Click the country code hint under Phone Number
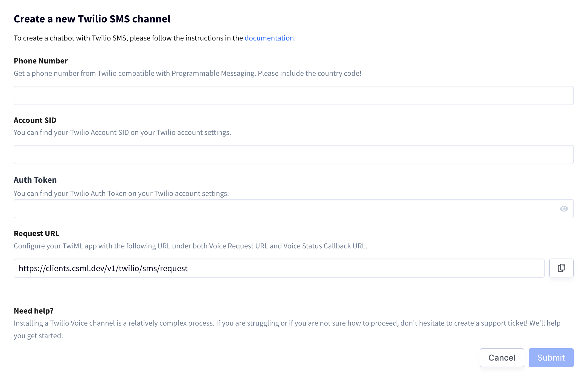The image size is (588, 377). click(x=188, y=73)
